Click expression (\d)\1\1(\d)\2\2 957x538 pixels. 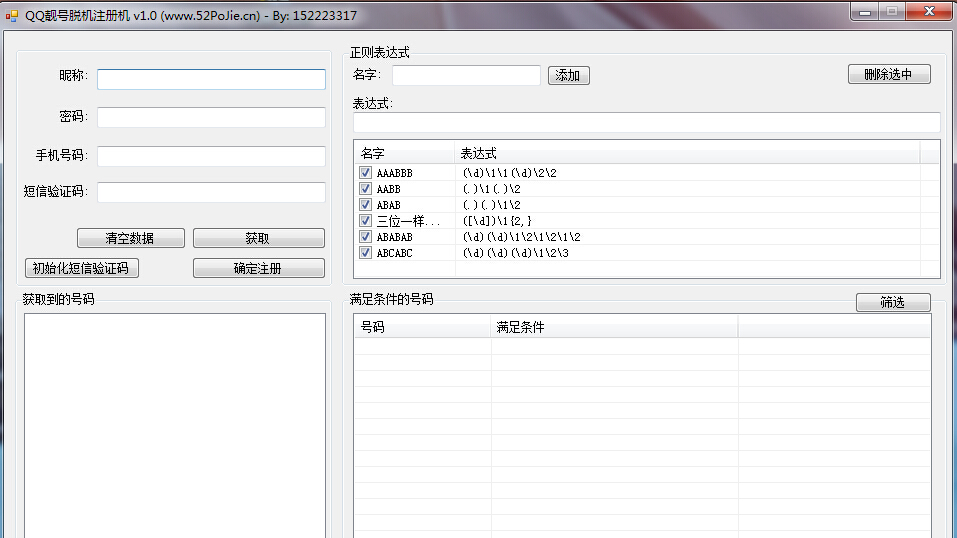tap(510, 173)
